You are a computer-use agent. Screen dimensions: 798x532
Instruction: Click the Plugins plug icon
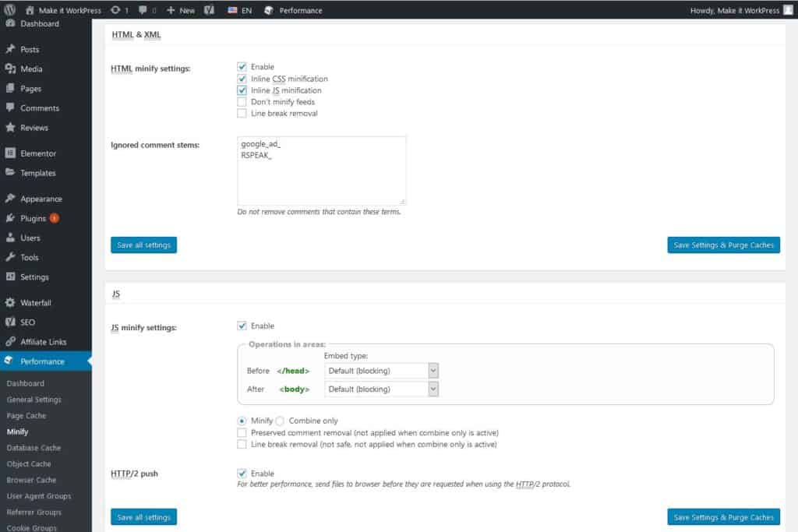(10, 218)
